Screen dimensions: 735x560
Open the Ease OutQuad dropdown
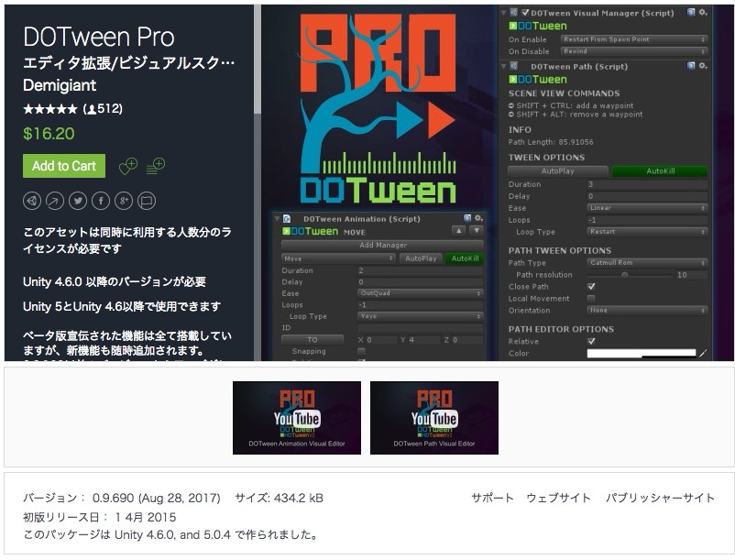pyautogui.click(x=421, y=293)
